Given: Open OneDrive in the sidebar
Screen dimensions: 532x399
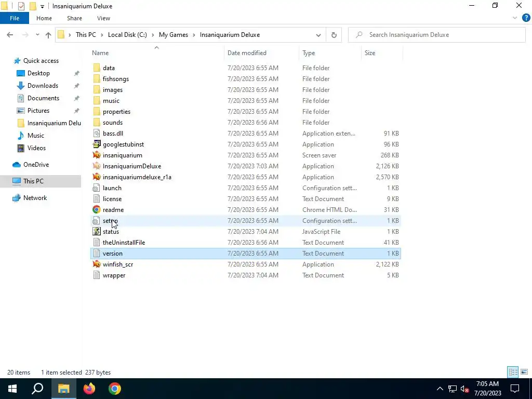Looking at the screenshot, I should (x=36, y=165).
